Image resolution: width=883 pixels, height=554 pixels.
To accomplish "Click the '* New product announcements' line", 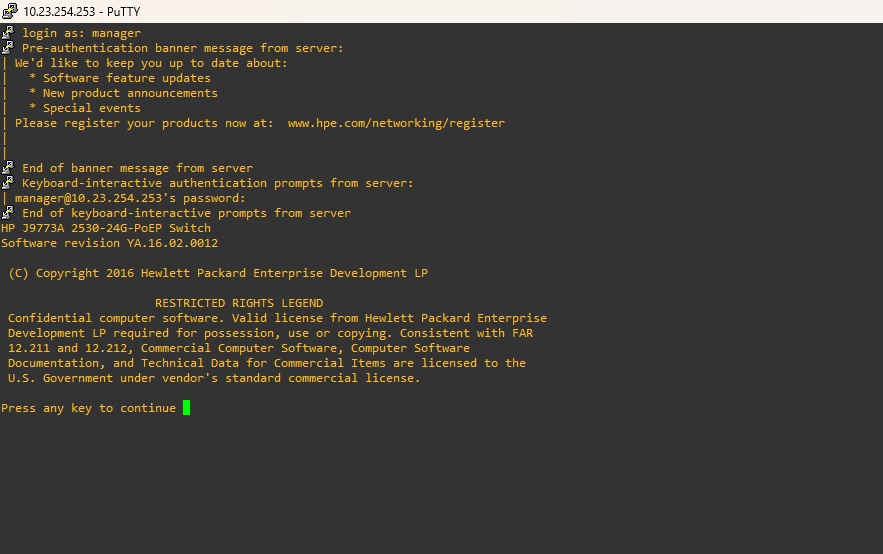I will (123, 93).
